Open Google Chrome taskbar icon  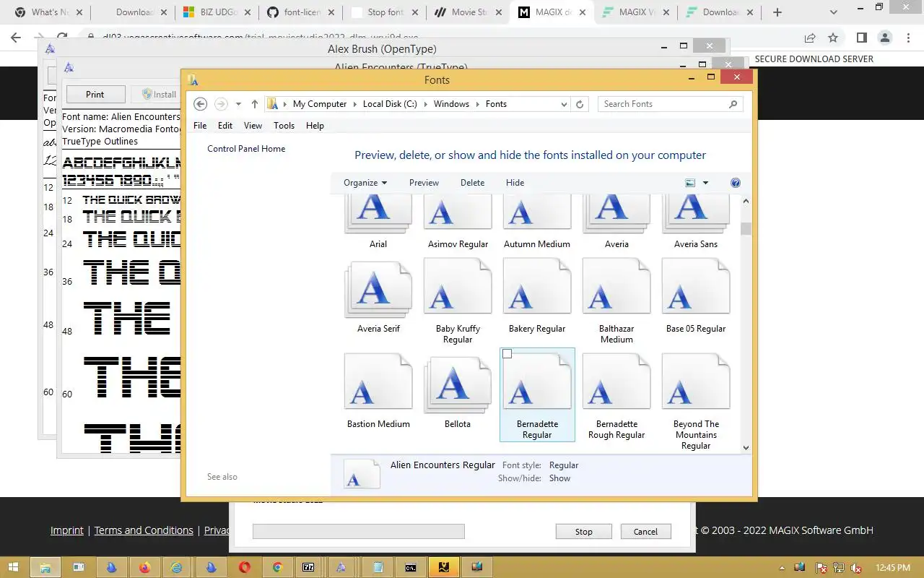coord(277,568)
